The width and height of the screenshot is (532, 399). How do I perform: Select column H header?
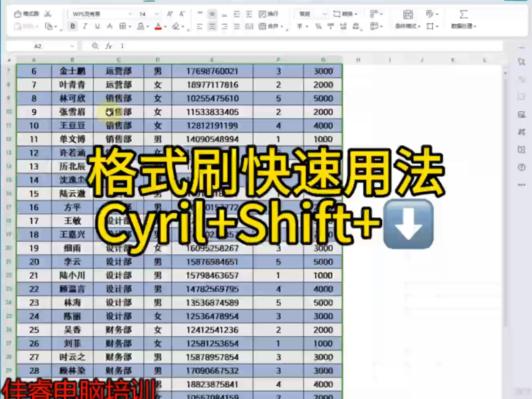point(358,60)
